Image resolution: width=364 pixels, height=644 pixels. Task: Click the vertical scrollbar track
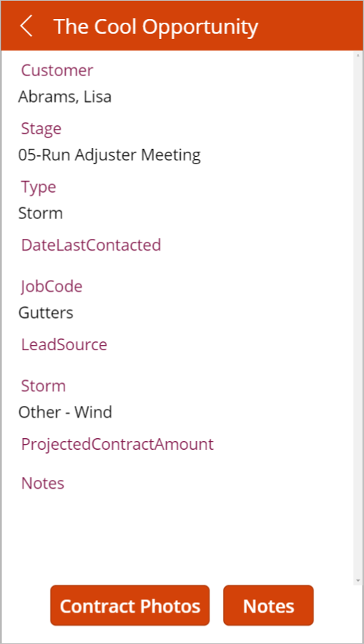click(358, 317)
